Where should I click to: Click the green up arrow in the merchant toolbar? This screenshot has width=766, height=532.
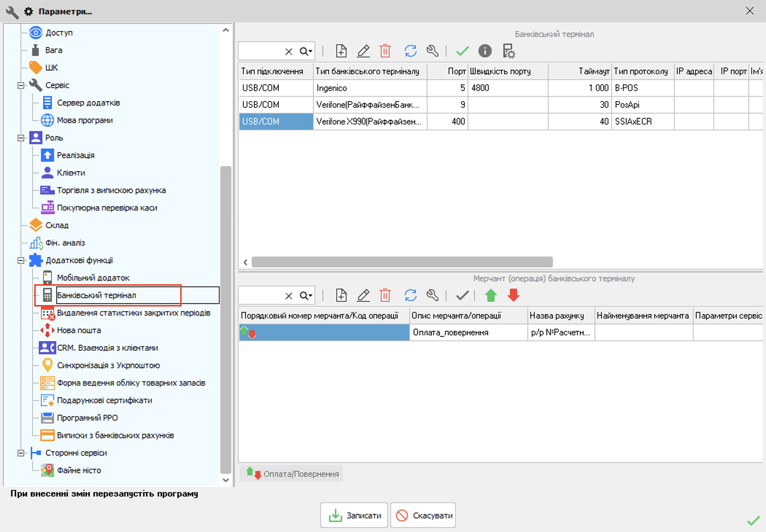(x=491, y=295)
